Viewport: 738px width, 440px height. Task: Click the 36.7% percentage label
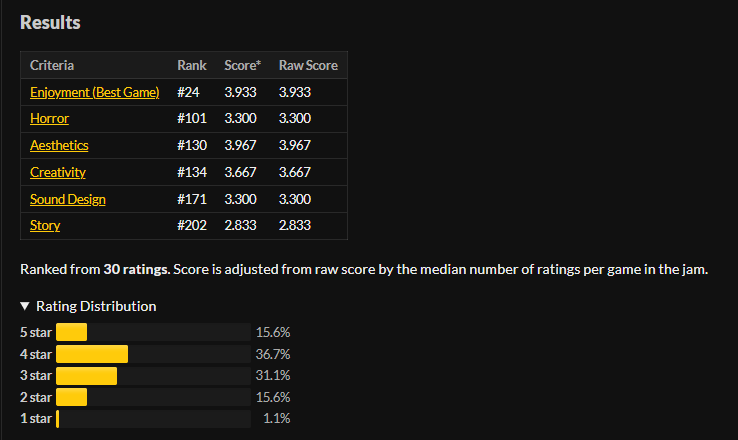click(x=273, y=354)
